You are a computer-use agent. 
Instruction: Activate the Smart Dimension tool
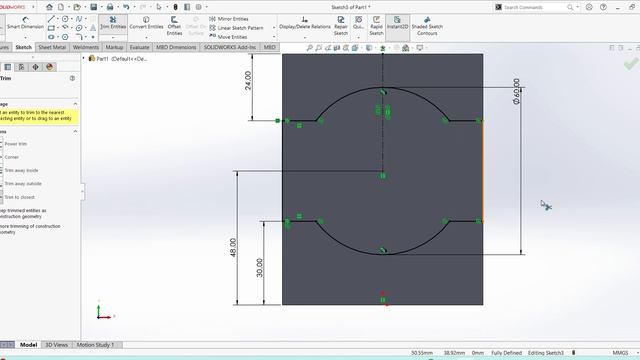coord(25,23)
